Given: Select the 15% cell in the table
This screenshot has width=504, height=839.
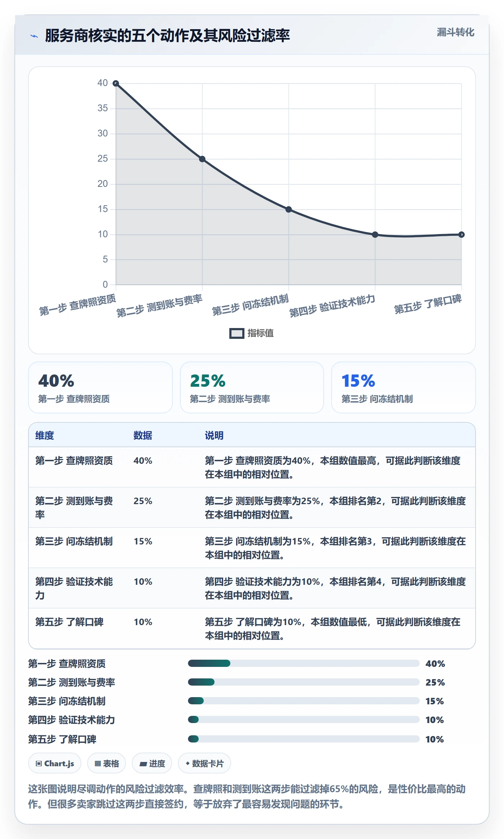Looking at the screenshot, I should tap(143, 541).
